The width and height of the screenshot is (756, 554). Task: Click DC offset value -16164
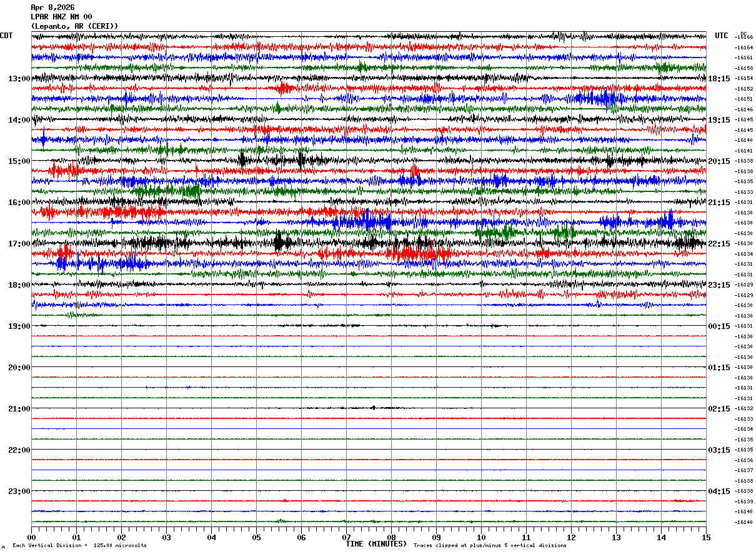[x=744, y=48]
